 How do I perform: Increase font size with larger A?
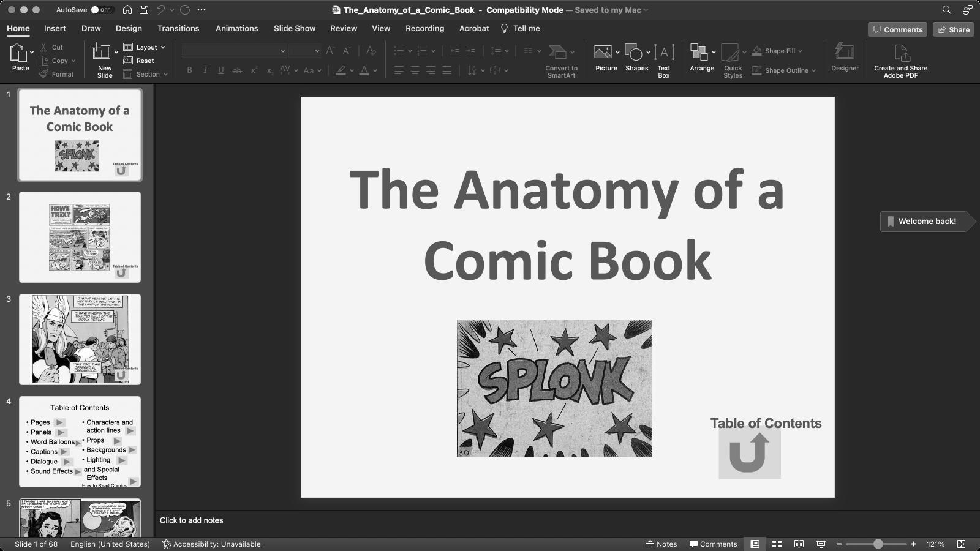[331, 51]
